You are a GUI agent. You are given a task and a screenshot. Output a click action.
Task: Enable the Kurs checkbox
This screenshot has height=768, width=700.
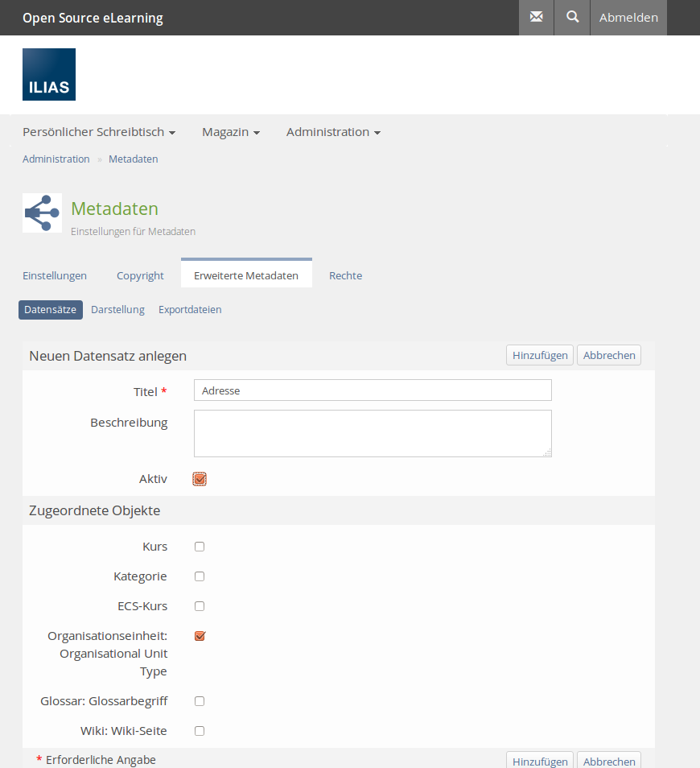(x=200, y=547)
